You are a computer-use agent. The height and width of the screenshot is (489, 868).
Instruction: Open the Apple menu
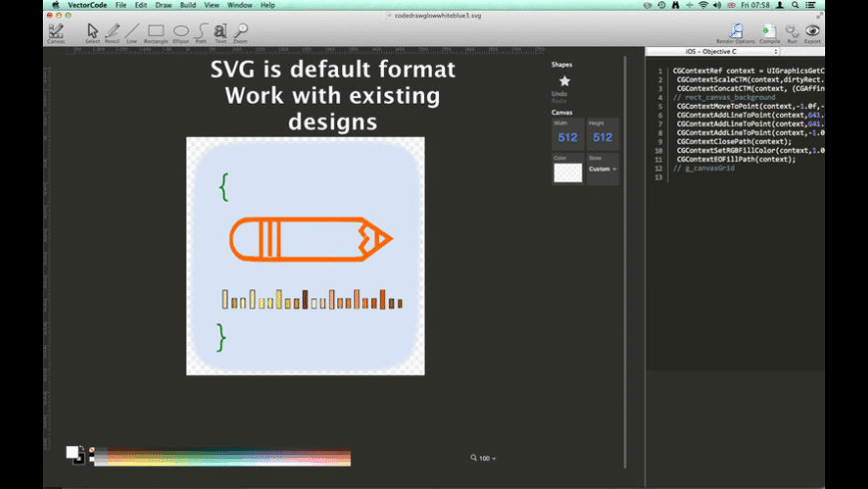pos(55,5)
